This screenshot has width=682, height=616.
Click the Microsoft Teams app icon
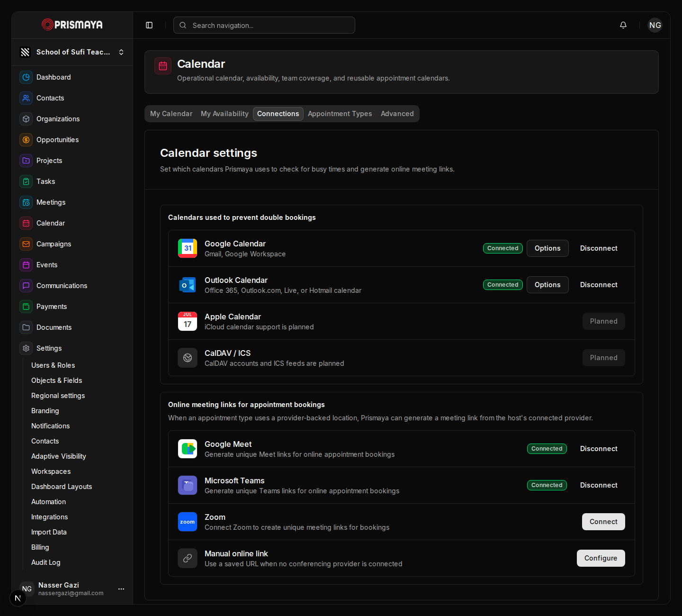tap(188, 485)
